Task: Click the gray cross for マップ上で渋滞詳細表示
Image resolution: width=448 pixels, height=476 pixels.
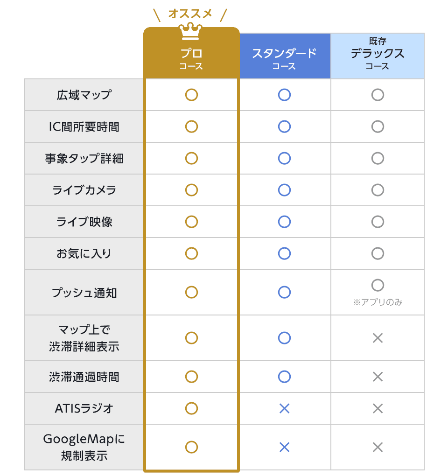Action: tap(378, 338)
